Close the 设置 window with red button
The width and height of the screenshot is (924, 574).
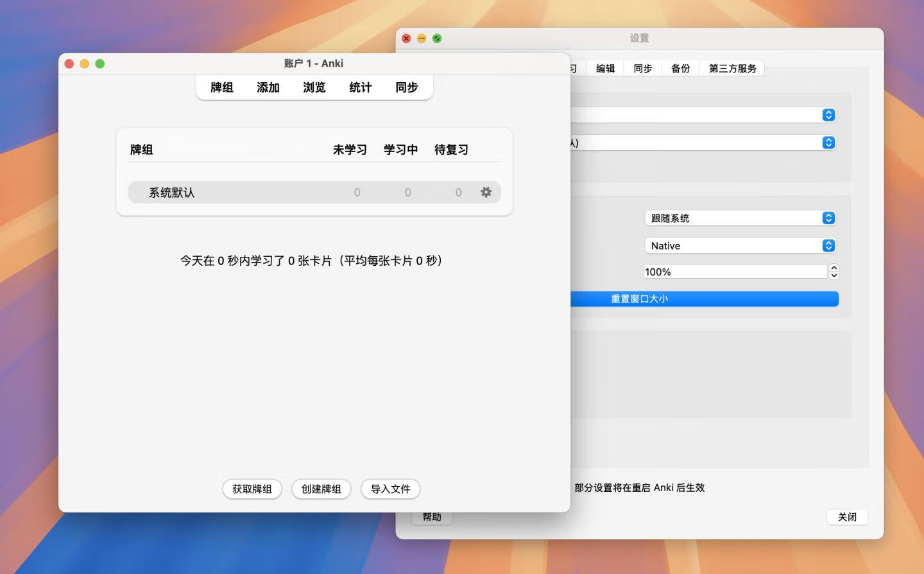click(x=406, y=39)
